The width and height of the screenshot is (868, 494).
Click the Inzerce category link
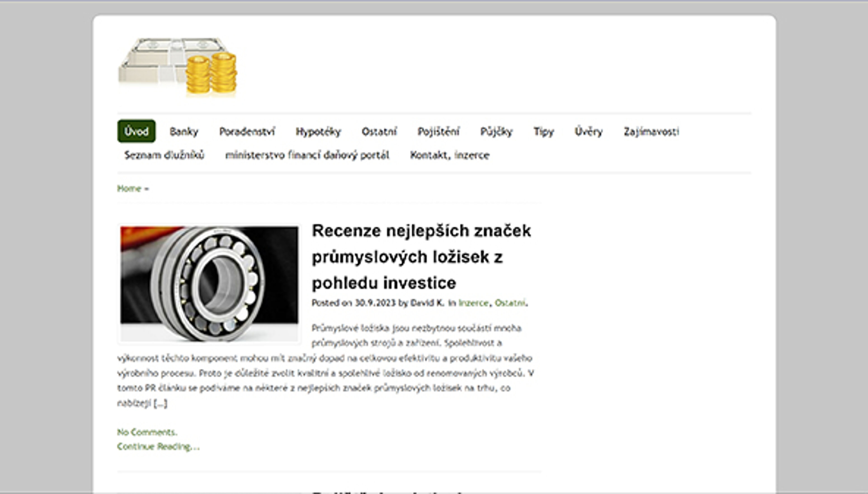[x=473, y=303]
